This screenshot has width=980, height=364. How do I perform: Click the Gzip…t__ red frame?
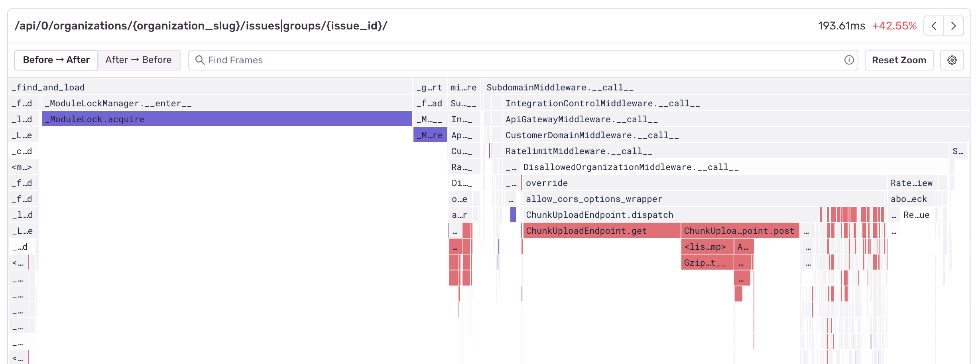[707, 262]
